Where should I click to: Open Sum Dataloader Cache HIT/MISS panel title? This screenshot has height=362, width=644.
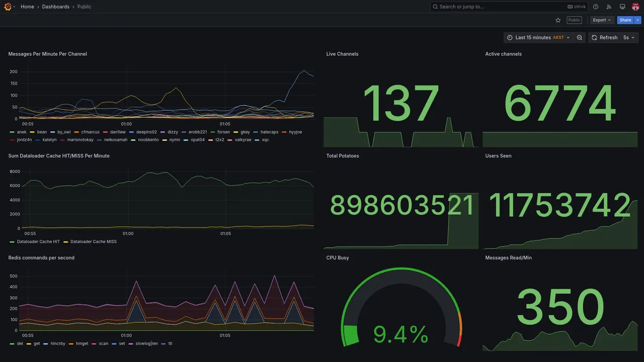pyautogui.click(x=59, y=156)
